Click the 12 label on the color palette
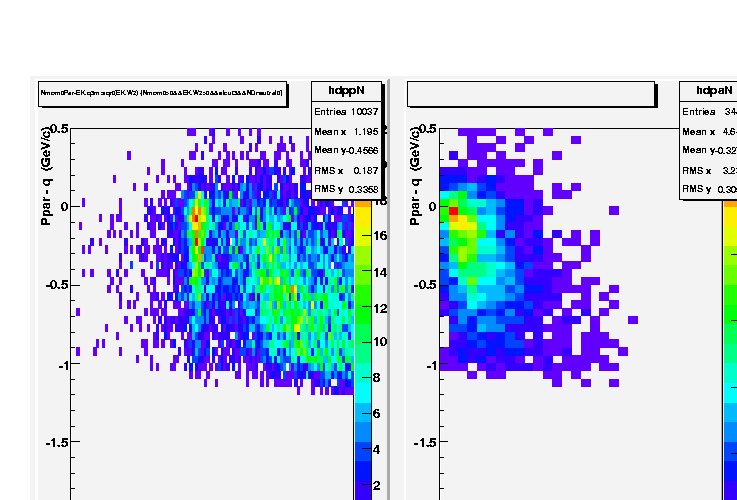This screenshot has width=737, height=500. point(380,309)
